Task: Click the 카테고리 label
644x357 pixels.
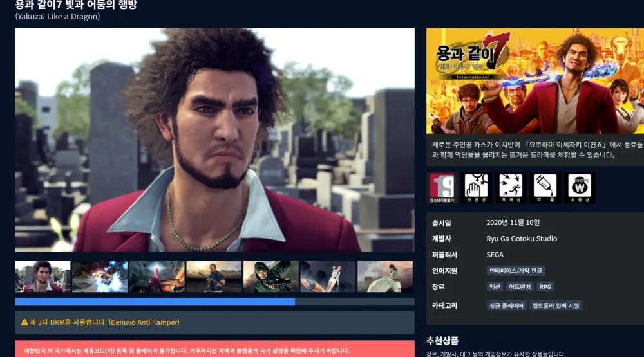Action: point(445,306)
